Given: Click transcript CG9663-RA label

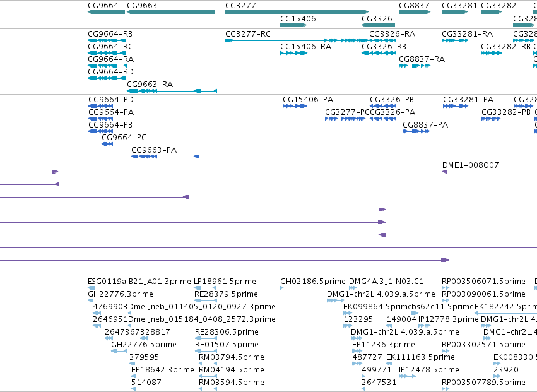Looking at the screenshot, I should tap(150, 85).
